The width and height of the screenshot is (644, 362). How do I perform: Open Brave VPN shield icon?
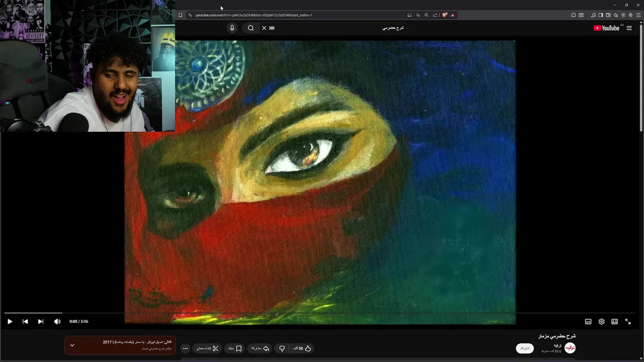tap(623, 15)
